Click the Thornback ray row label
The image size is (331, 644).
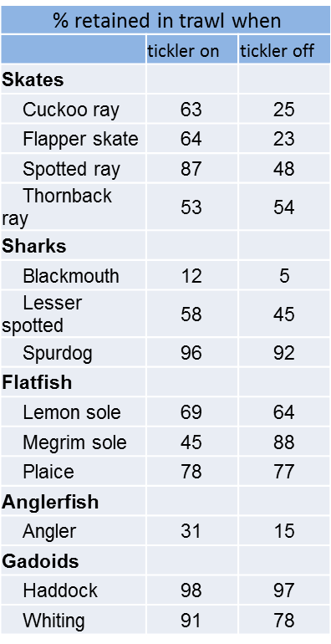[x=57, y=207]
